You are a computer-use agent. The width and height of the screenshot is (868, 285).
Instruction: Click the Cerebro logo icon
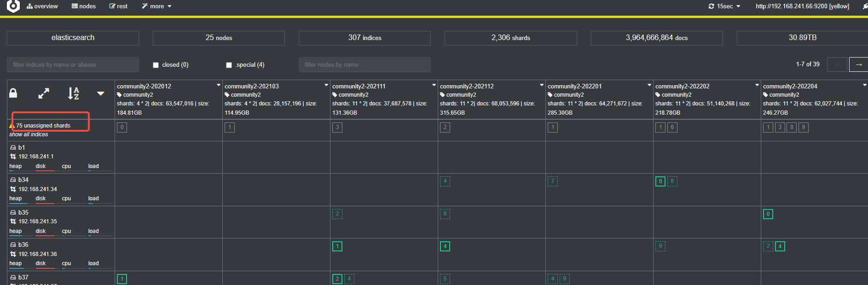point(13,6)
